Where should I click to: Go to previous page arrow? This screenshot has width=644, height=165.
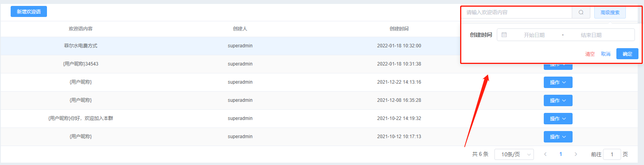[545, 154]
